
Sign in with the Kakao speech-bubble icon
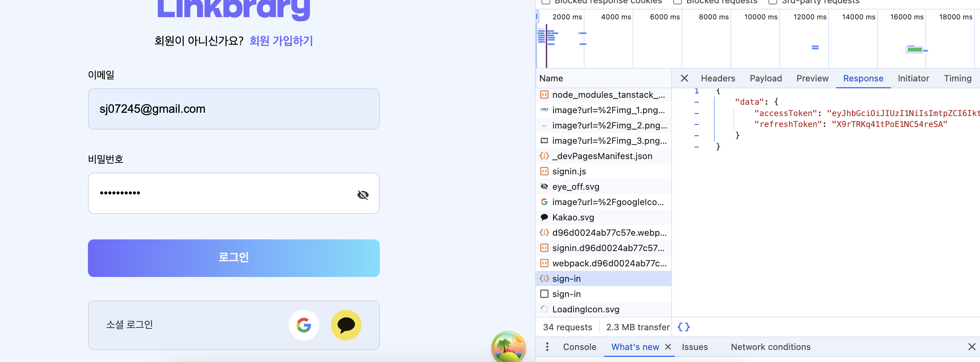pyautogui.click(x=346, y=325)
